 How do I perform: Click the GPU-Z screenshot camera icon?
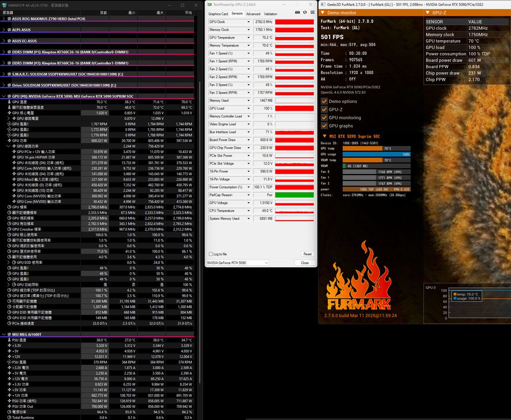click(297, 12)
